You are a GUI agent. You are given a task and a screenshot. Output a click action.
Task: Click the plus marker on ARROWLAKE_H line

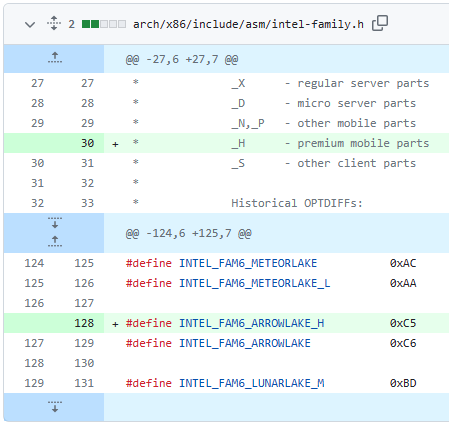(x=115, y=324)
